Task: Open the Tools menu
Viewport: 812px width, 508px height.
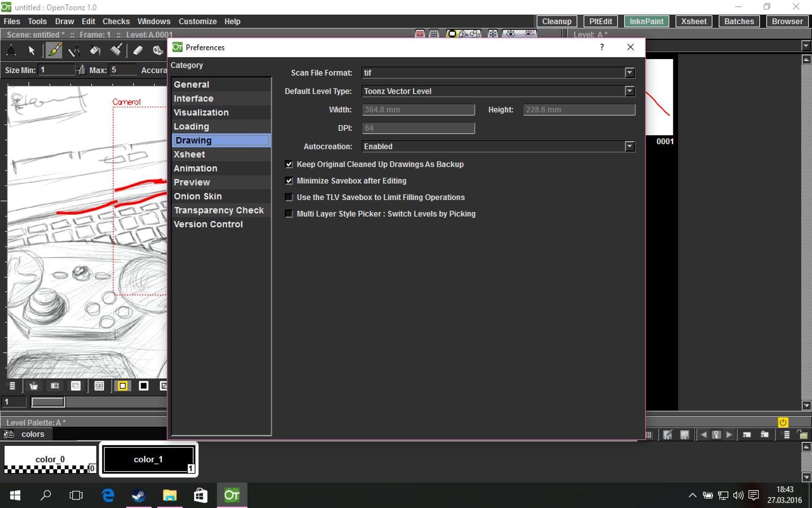Action: point(37,21)
